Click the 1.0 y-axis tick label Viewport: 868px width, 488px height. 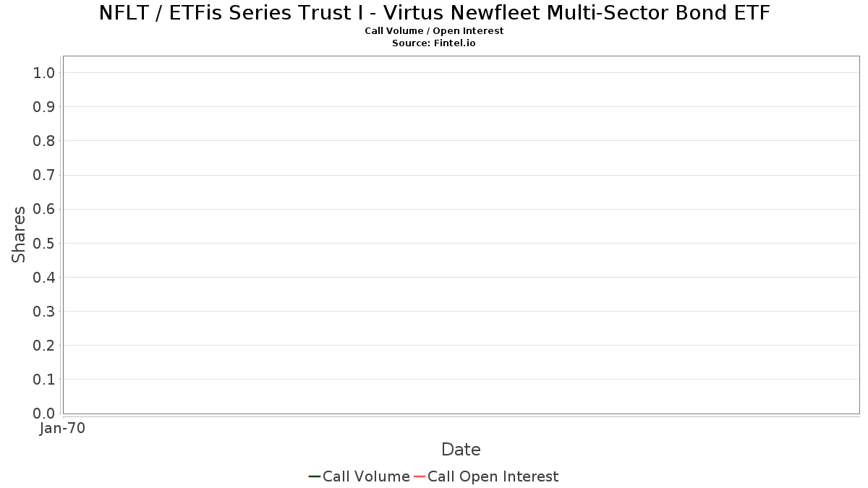pos(45,72)
